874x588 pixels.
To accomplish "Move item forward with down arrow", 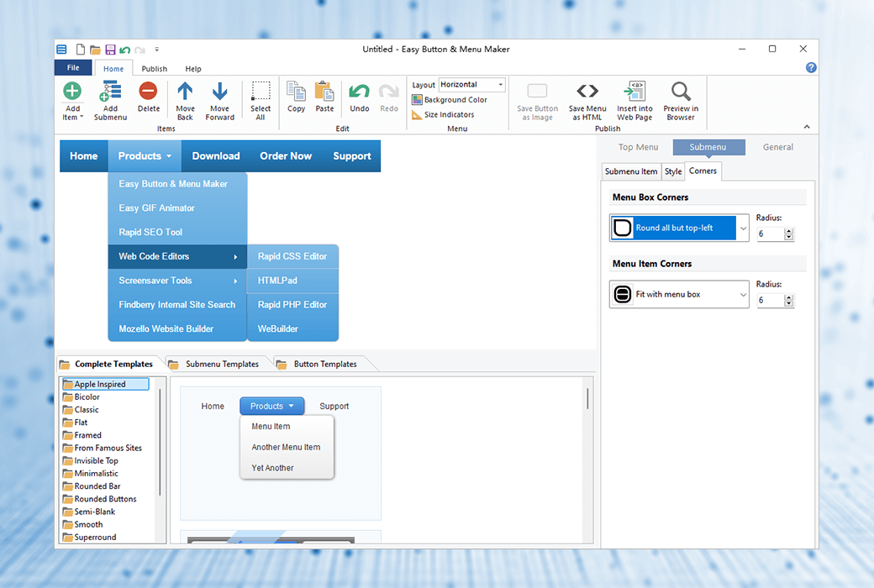I will coord(219,100).
